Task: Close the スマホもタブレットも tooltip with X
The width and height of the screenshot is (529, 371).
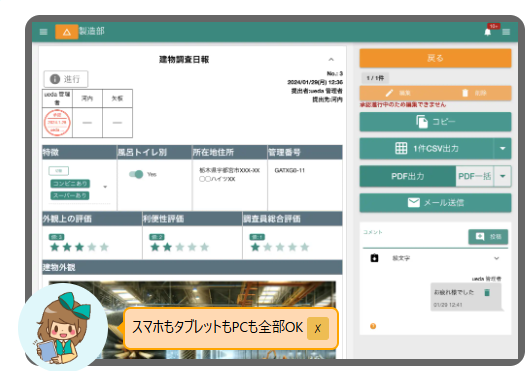Action: 317,328
